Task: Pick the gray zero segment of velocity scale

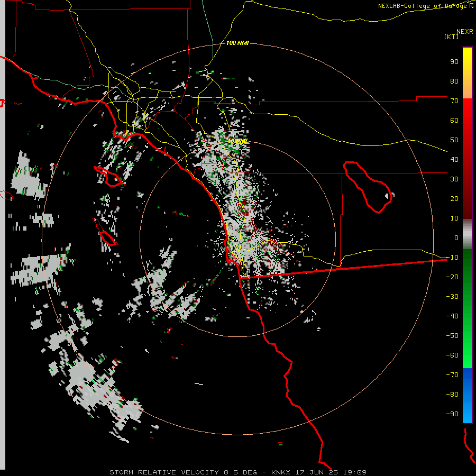Action: click(467, 234)
